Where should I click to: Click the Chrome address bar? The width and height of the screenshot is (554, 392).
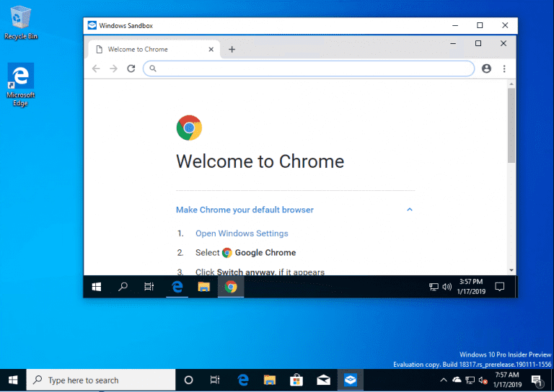[x=309, y=68]
